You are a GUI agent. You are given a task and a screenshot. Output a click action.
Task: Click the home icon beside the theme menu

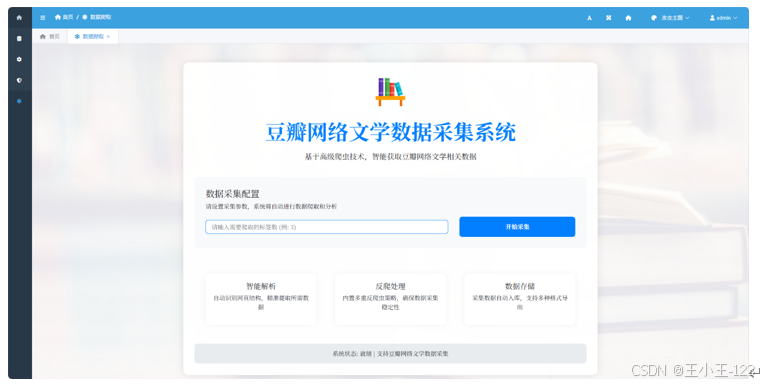point(628,18)
